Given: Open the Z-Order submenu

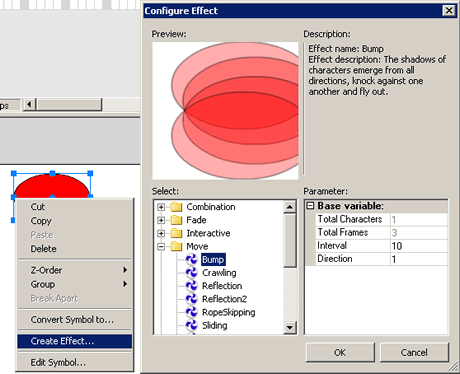Looking at the screenshot, I should [75, 270].
